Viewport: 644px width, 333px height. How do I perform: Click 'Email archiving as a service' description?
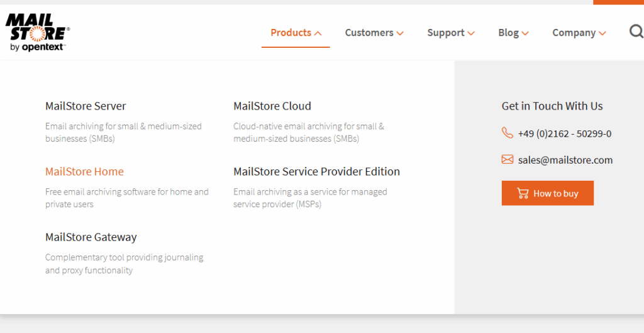coord(310,198)
